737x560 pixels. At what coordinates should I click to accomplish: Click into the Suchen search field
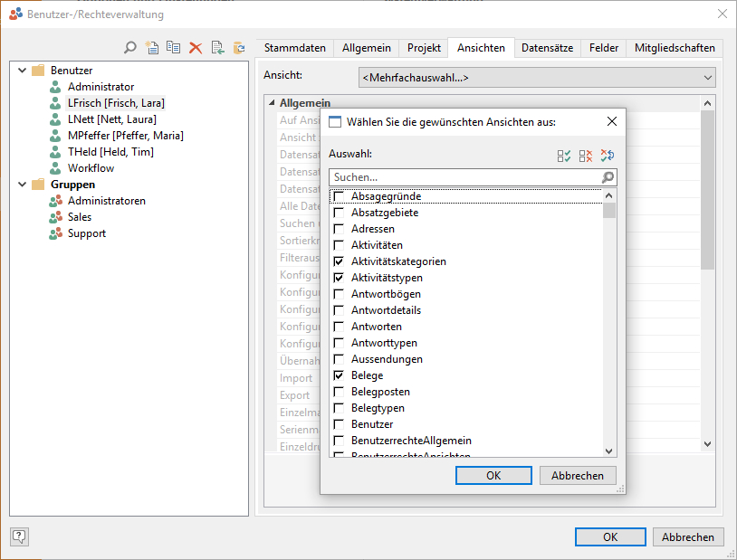pos(465,177)
